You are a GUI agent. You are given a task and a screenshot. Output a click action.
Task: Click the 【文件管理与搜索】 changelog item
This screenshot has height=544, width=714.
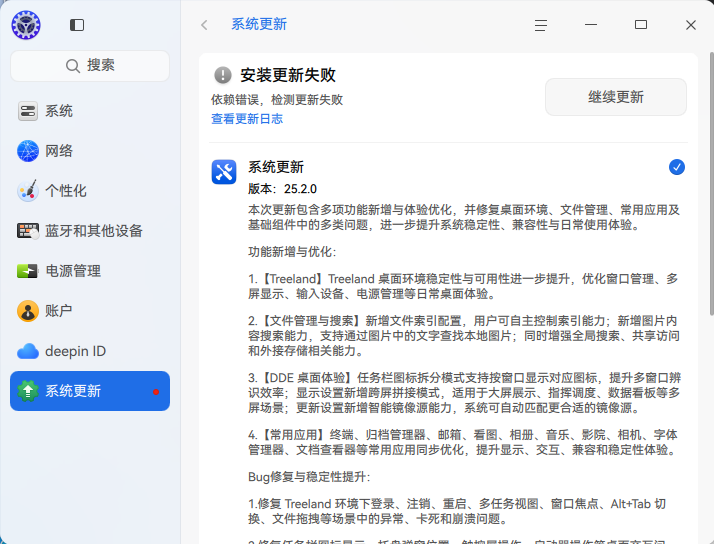(464, 336)
